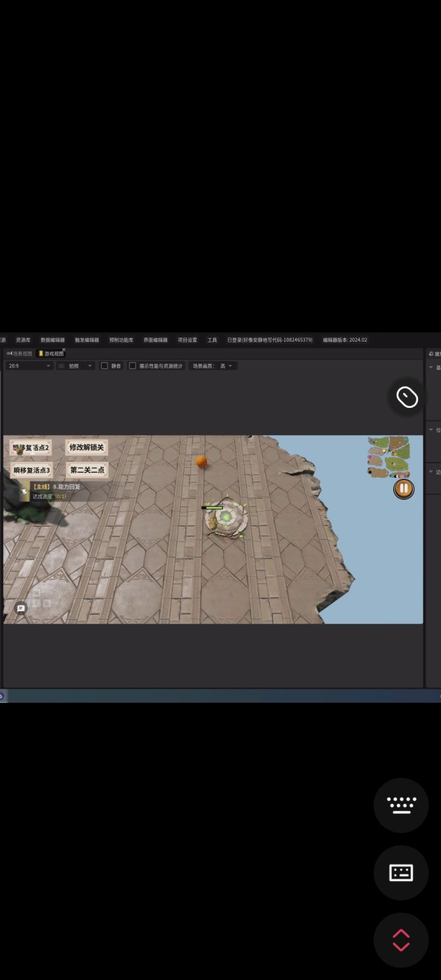Switch to the 场景视图 tab
Viewport: 441px width, 980px height.
(x=20, y=353)
